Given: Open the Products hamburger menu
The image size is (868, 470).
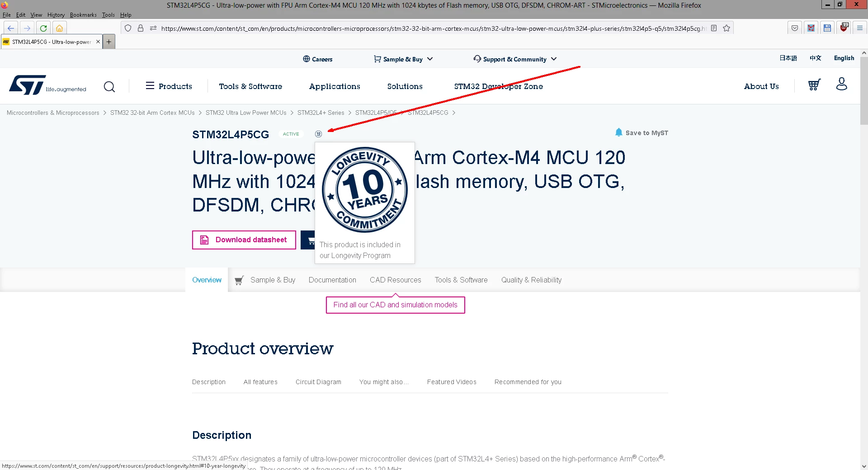Looking at the screenshot, I should point(169,86).
